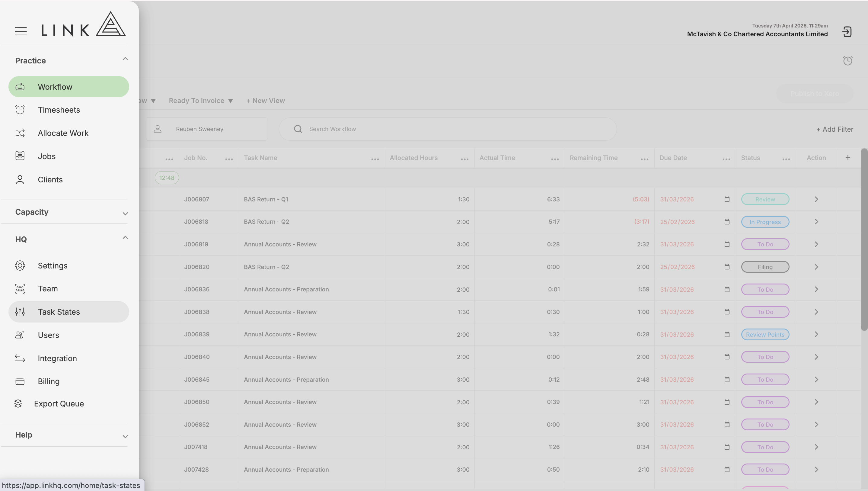Open the Task Name column options menu
This screenshot has width=868, height=491.
(375, 159)
